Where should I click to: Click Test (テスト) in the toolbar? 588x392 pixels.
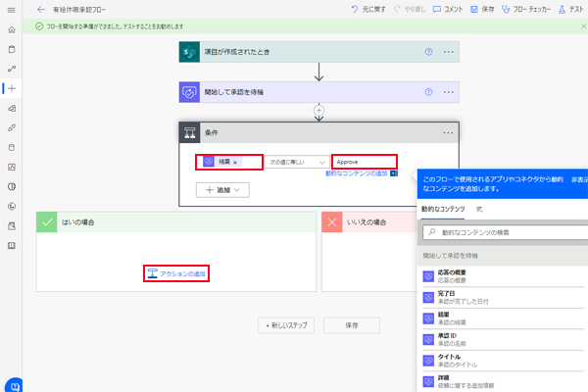tap(570, 10)
